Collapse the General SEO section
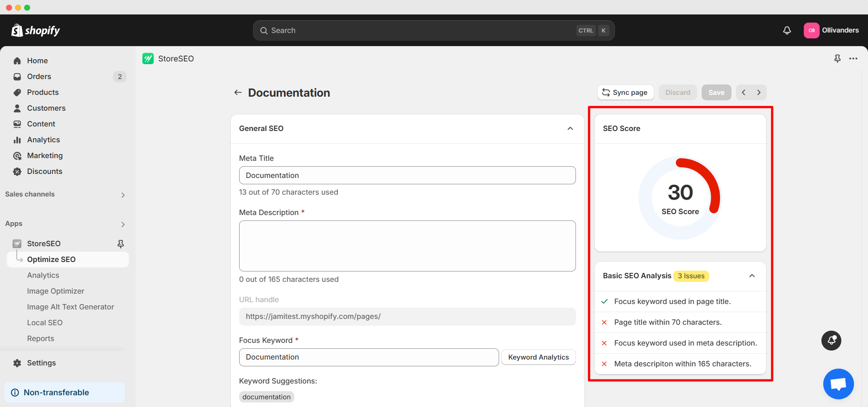The image size is (868, 407). (570, 129)
